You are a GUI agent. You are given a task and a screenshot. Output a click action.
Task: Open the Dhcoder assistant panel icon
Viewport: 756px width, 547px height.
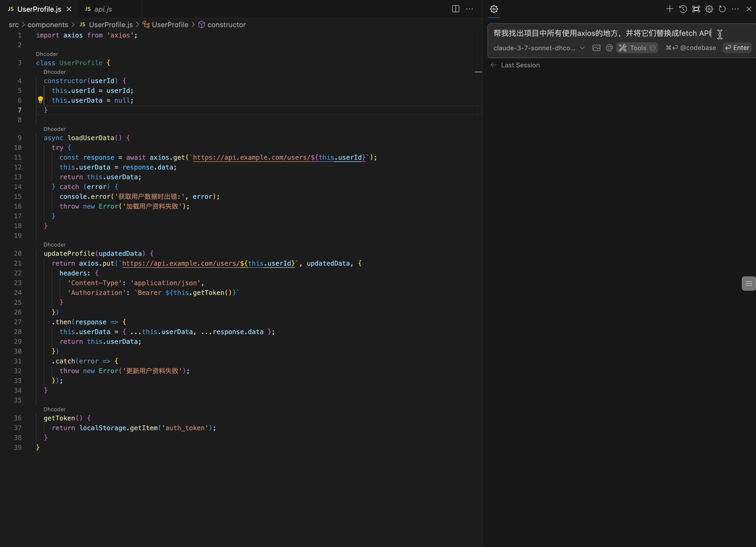[494, 9]
